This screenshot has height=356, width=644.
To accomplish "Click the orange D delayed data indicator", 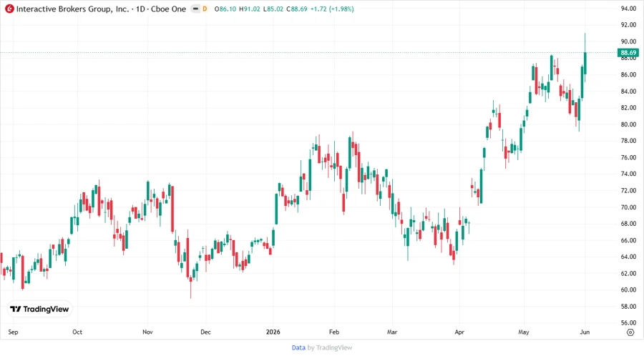I will click(205, 9).
